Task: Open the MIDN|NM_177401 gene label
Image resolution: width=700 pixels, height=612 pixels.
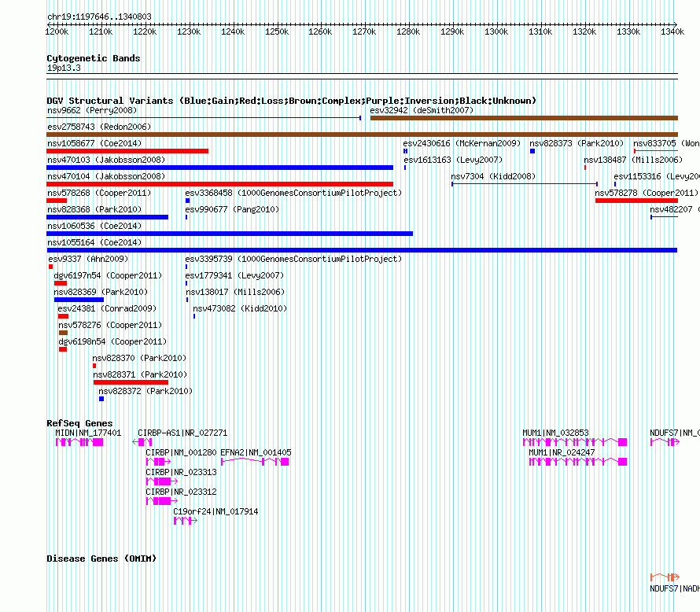Action: (88, 433)
